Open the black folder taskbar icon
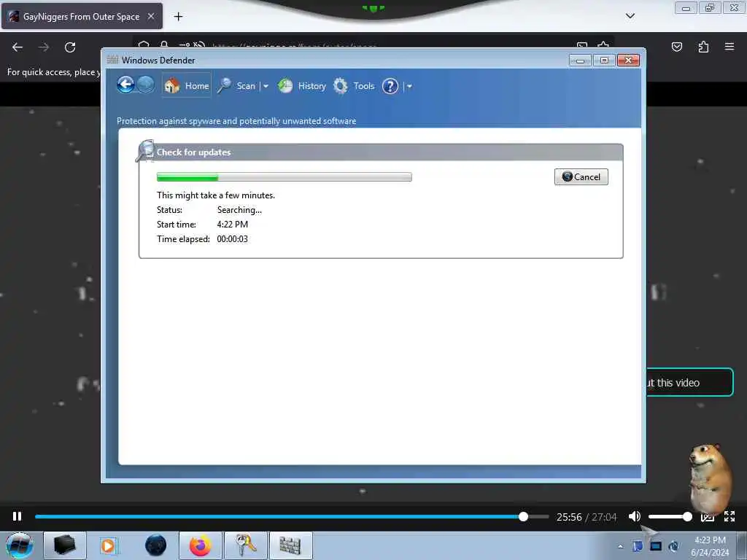The image size is (747, 560). point(65,545)
